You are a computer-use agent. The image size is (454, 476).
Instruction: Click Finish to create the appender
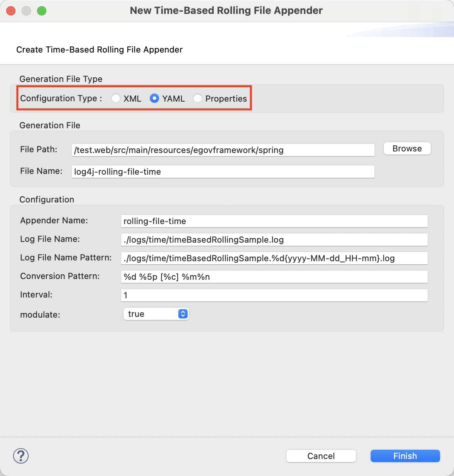[x=405, y=456]
